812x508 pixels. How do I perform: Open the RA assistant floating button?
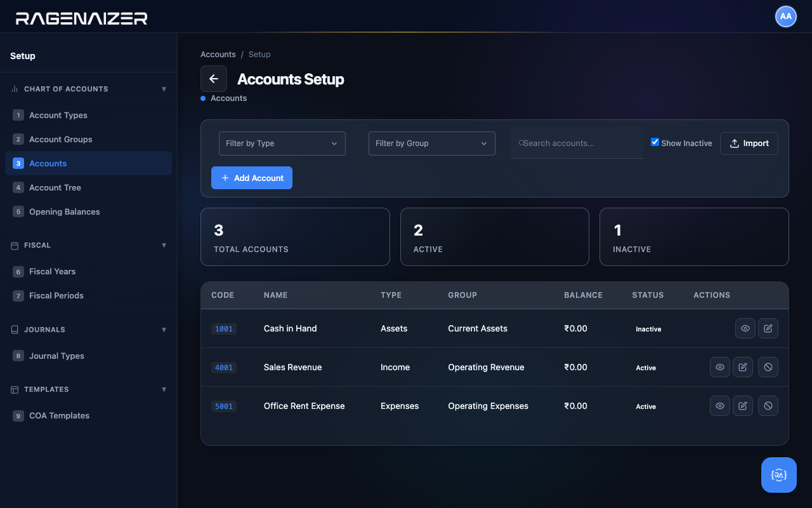[779, 475]
